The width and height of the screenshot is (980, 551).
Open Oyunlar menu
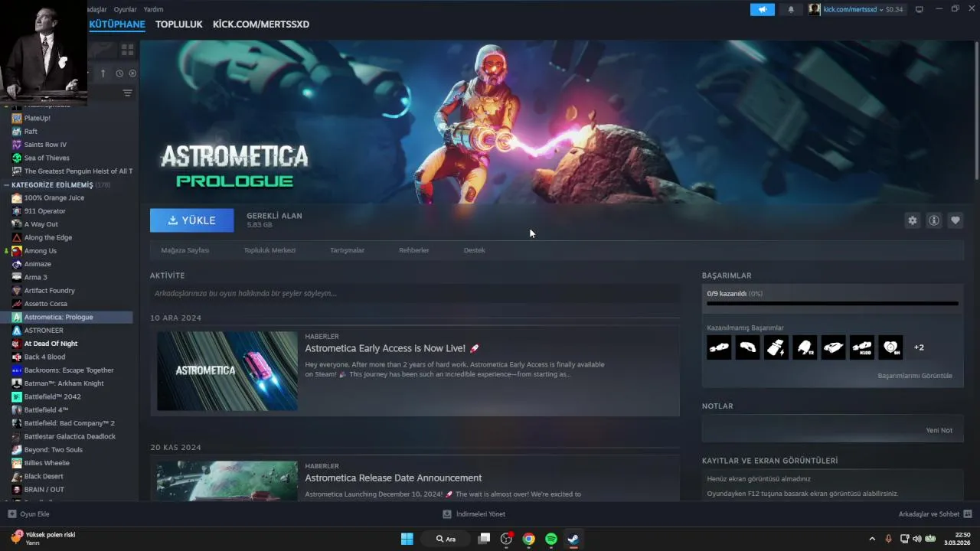[x=125, y=9]
